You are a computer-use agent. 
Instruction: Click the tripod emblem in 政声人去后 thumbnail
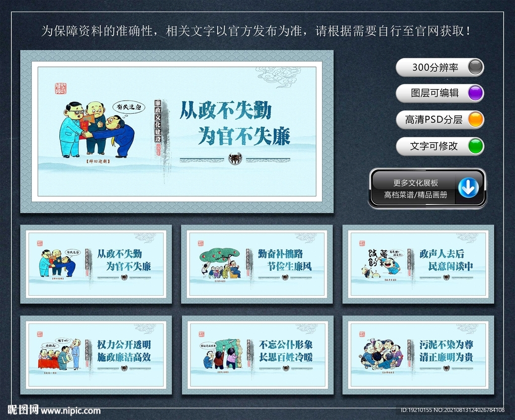click(447, 278)
